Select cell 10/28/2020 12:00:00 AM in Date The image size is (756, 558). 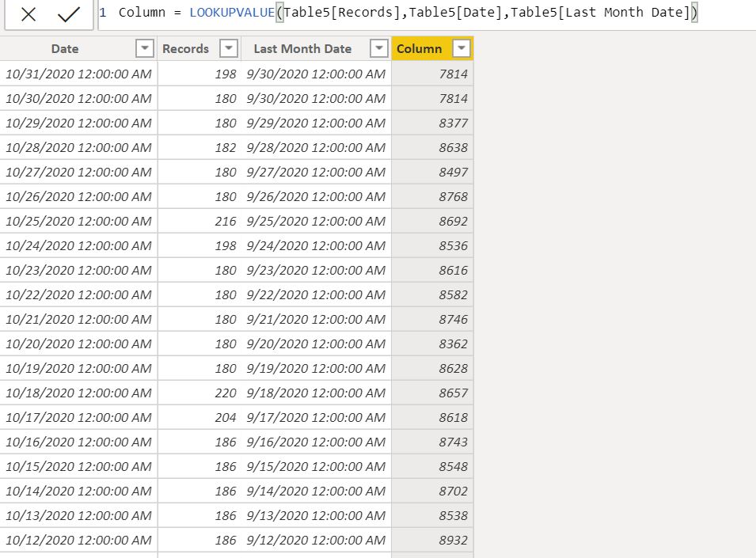click(78, 147)
